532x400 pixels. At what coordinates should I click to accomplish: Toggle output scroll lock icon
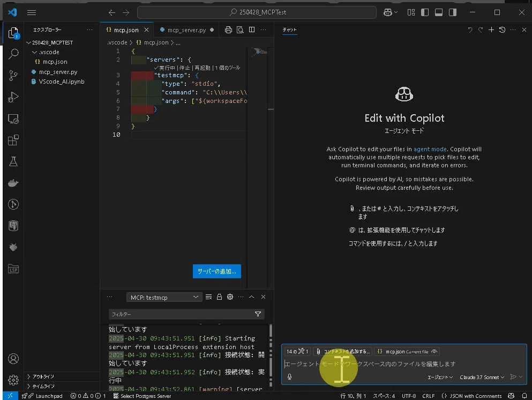click(219, 297)
